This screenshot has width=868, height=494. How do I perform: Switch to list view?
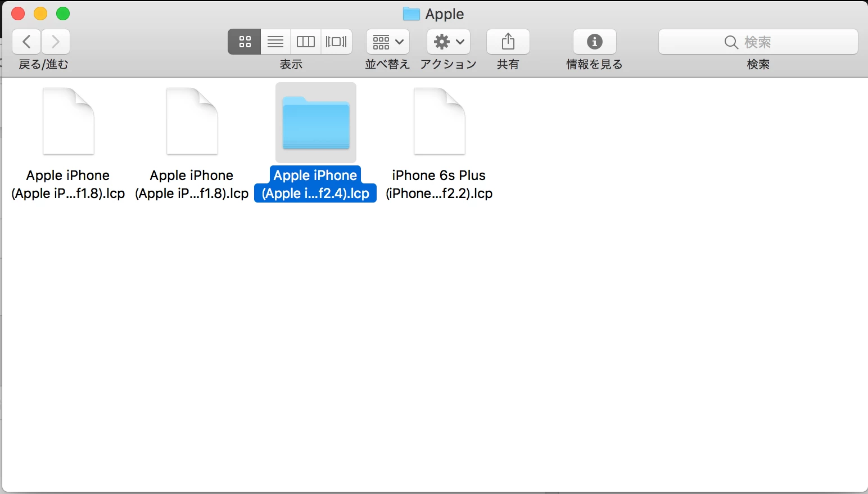click(x=275, y=42)
